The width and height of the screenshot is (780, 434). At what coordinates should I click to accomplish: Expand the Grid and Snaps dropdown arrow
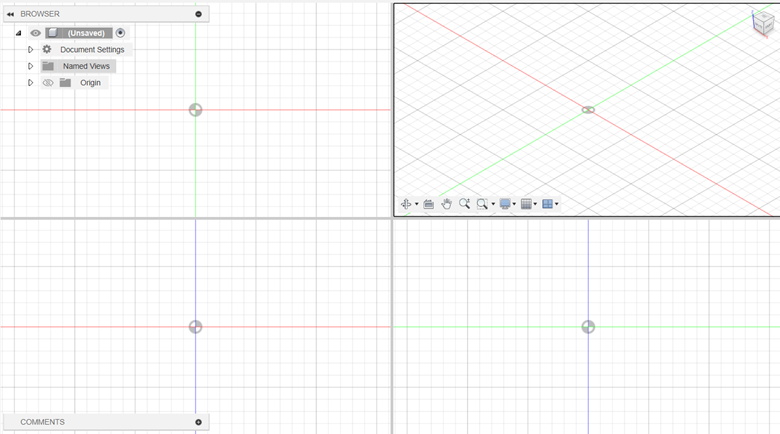[535, 204]
